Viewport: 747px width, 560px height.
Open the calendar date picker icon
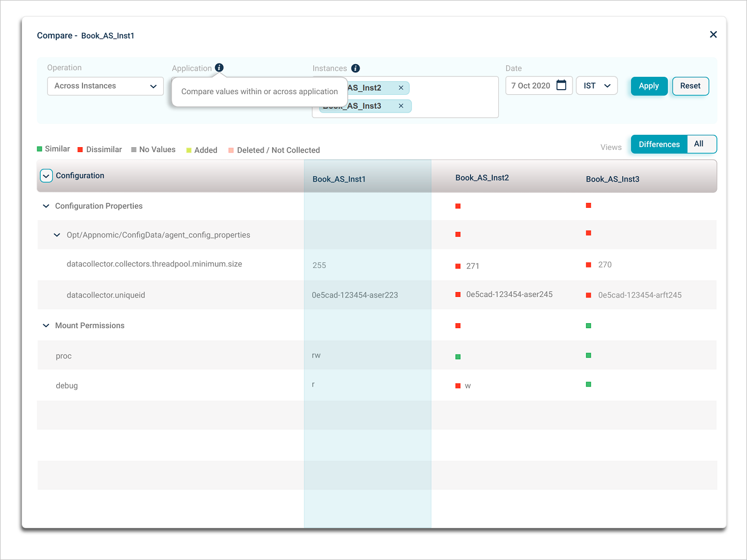point(561,85)
